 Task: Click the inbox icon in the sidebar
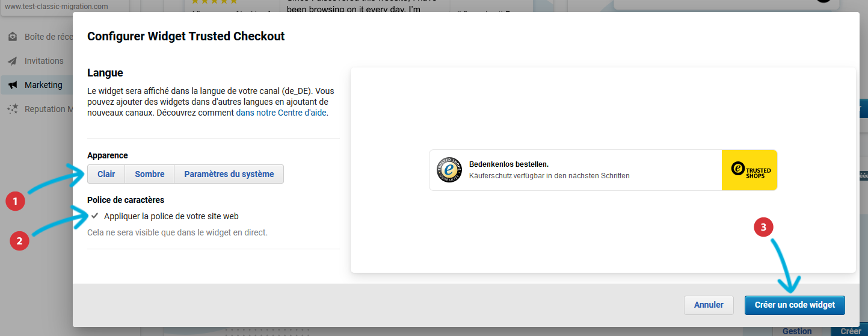click(x=13, y=37)
